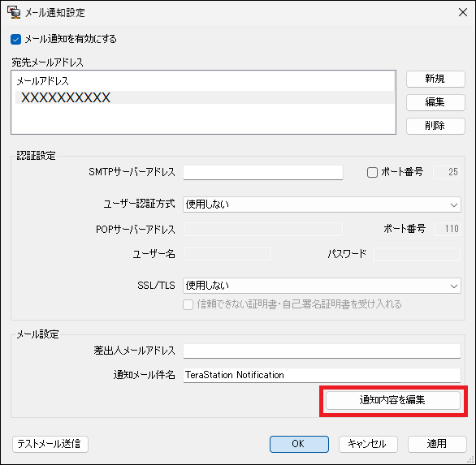The image size is (476, 465).
Task: Send a test mail with テストメール送信
Action: [x=50, y=444]
